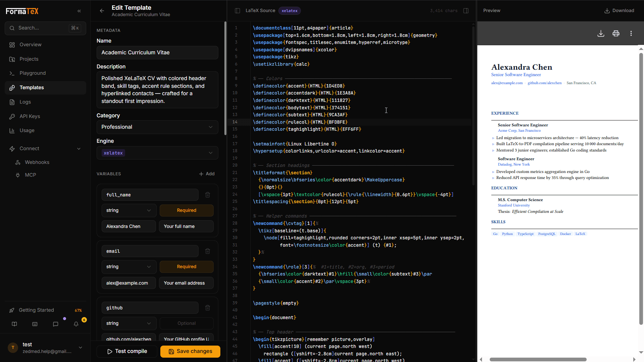Click the user avatar labeled T
The image size is (644, 362).
pyautogui.click(x=13, y=348)
